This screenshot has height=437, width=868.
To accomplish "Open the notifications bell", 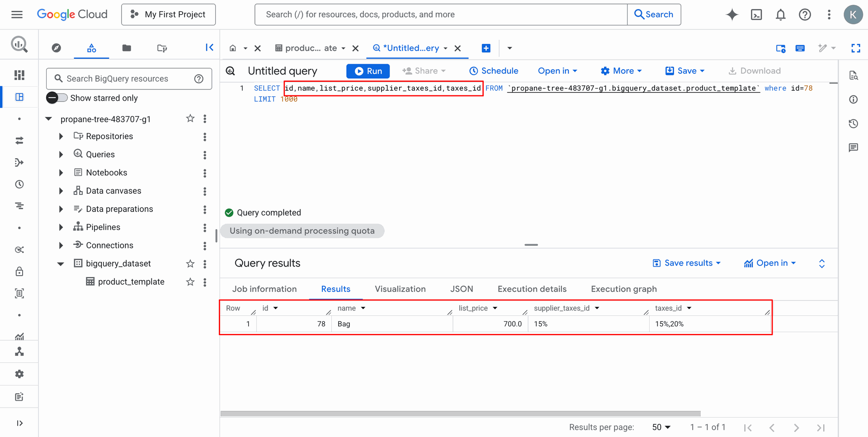I will (780, 14).
